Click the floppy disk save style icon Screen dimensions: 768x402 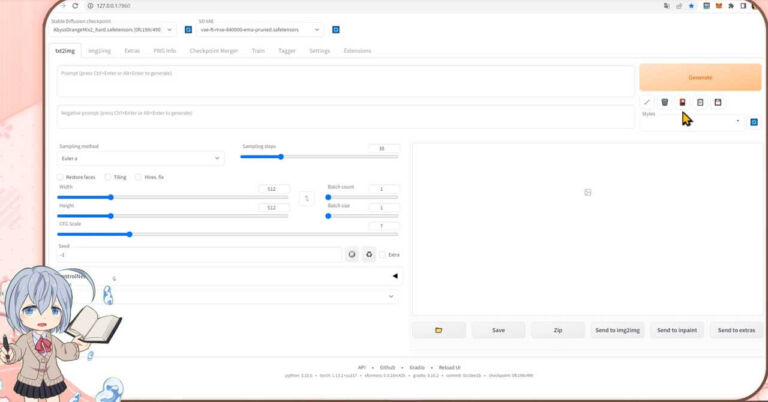pos(718,102)
